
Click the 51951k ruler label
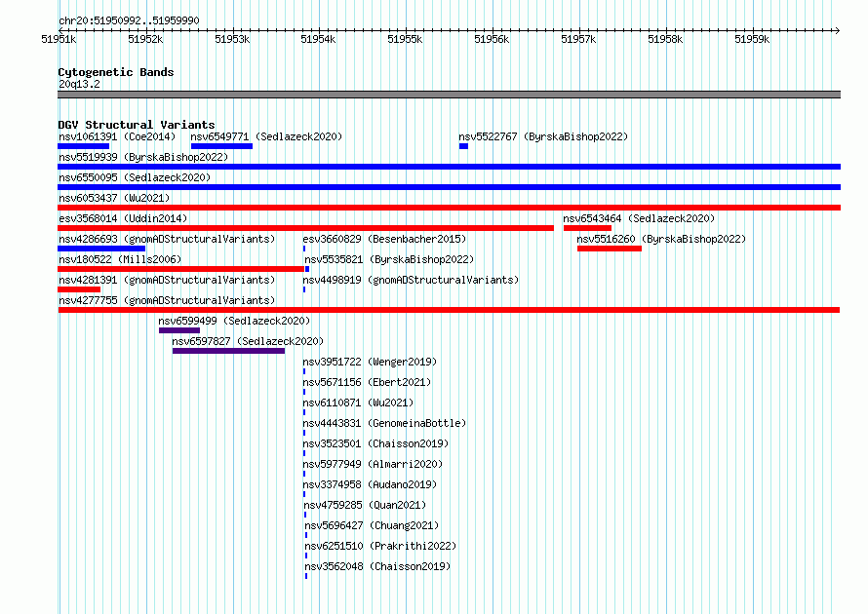[59, 39]
